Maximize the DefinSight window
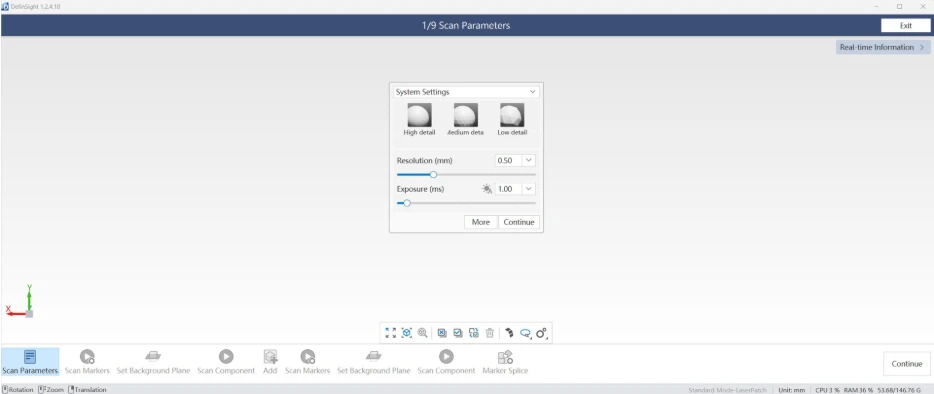Screen dimensions: 934x394 [x=899, y=7]
